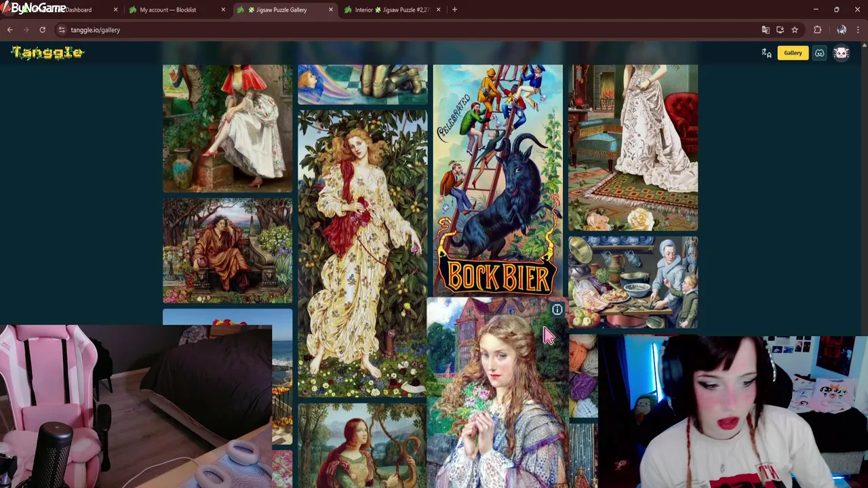Screen dimensions: 868x488
Task: Reload the page with refresh icon
Action: coord(42,30)
